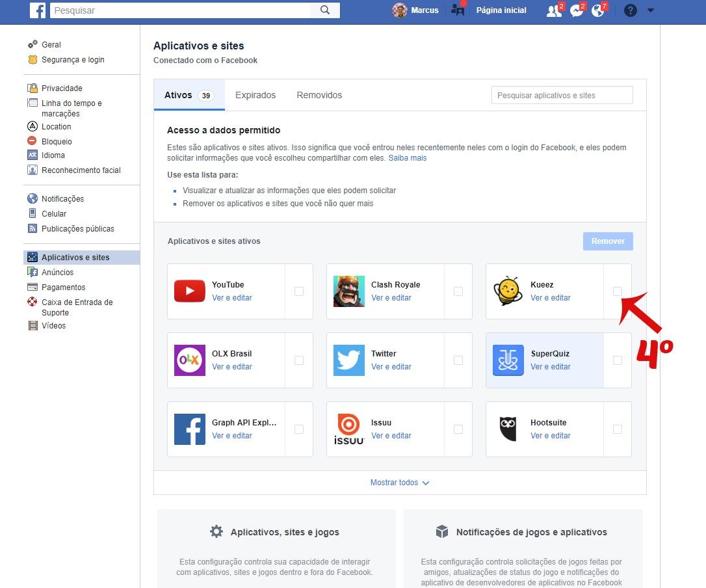
Task: Click the SuperQuiz app icon
Action: tap(508, 360)
